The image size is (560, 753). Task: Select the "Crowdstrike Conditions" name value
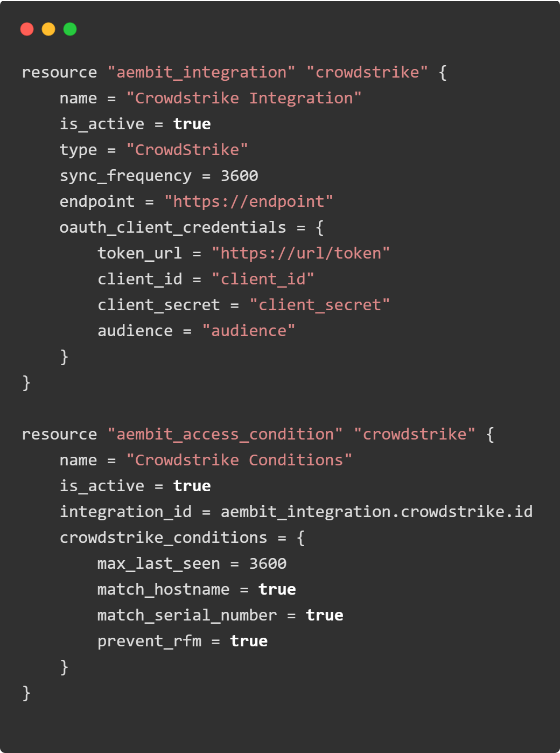239,460
